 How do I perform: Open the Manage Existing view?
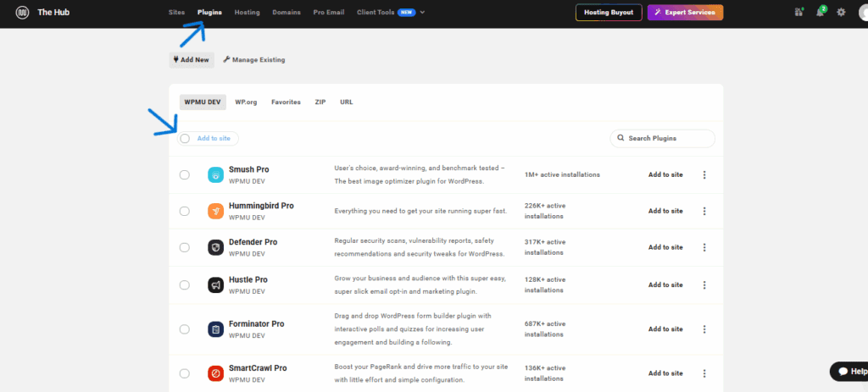coord(254,60)
